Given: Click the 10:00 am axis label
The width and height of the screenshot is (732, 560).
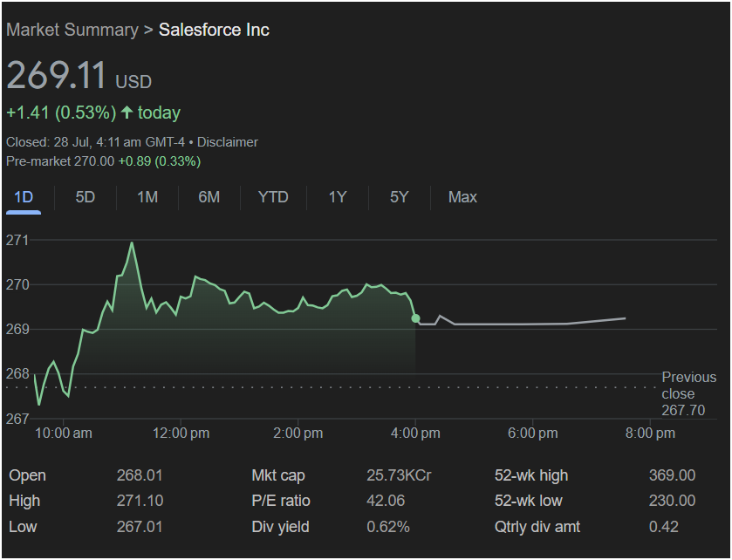Looking at the screenshot, I should coord(64,433).
